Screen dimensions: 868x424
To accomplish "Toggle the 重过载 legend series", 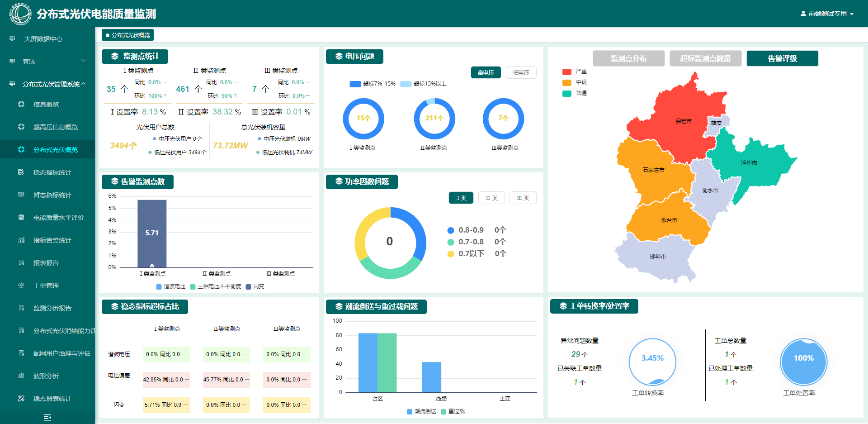I will pos(453,412).
